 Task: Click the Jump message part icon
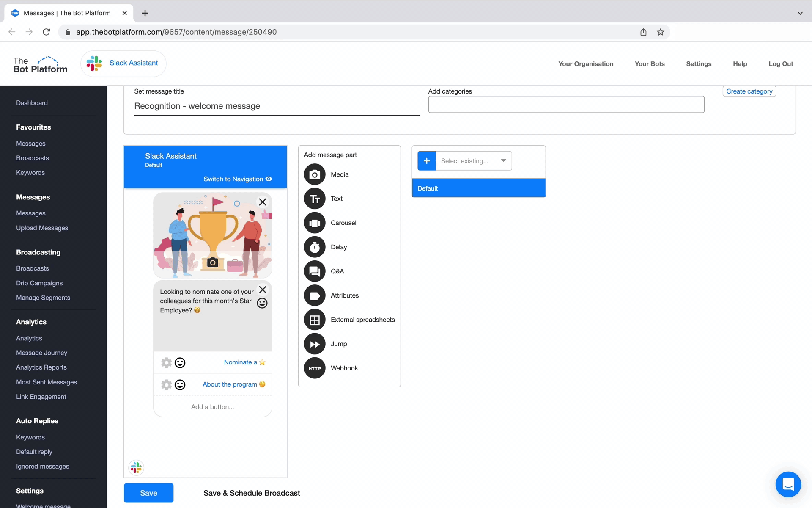[314, 344]
